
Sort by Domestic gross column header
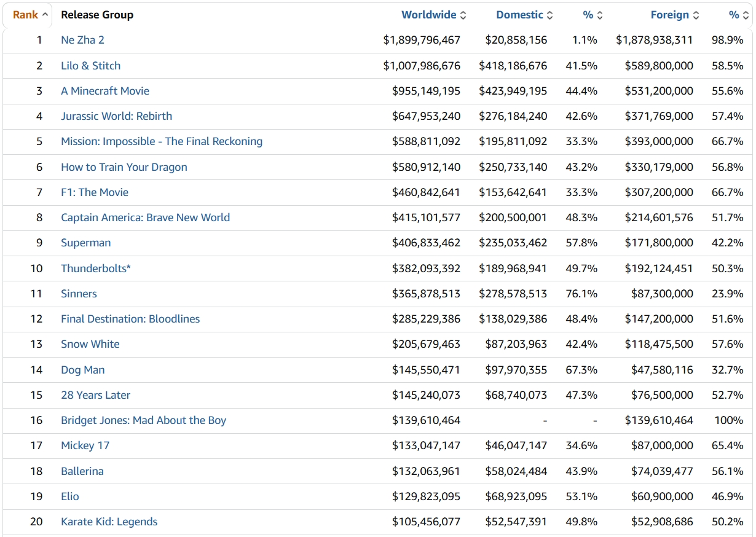pyautogui.click(x=524, y=15)
